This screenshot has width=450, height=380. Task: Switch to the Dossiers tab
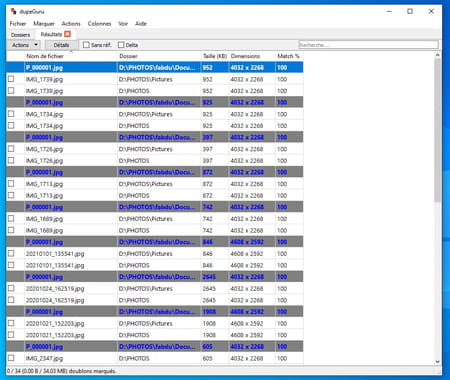click(20, 35)
